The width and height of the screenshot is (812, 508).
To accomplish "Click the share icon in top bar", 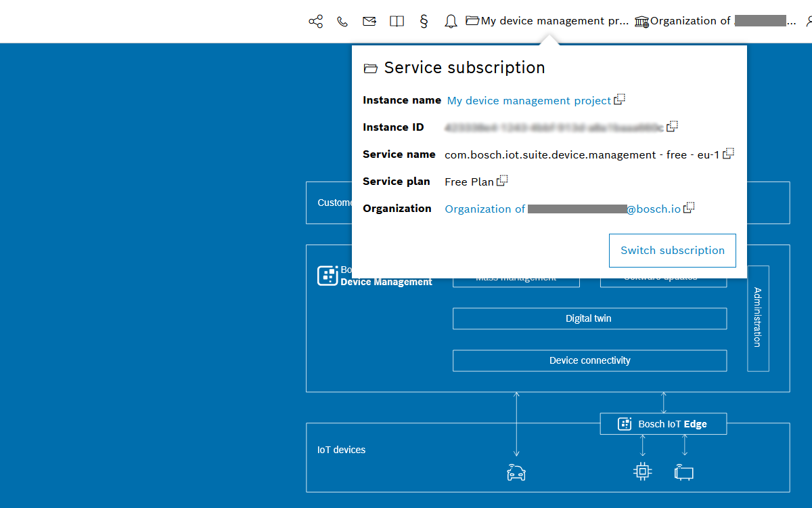I will (x=315, y=22).
